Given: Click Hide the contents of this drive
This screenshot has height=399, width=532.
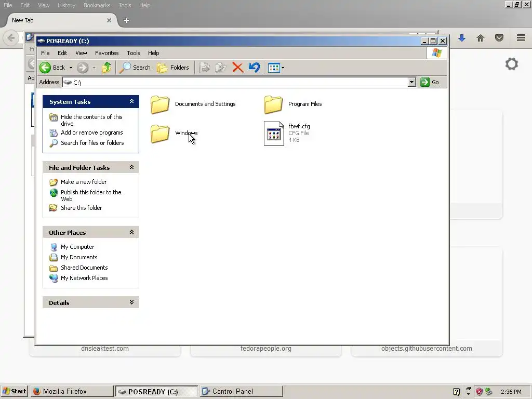Looking at the screenshot, I should [91, 120].
